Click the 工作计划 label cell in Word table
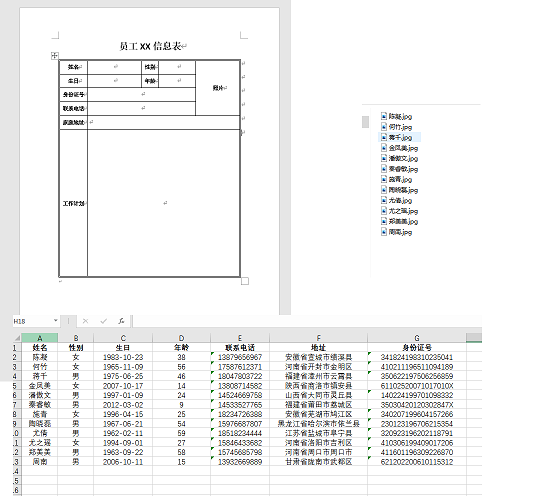The width and height of the screenshot is (540, 504). pyautogui.click(x=73, y=204)
